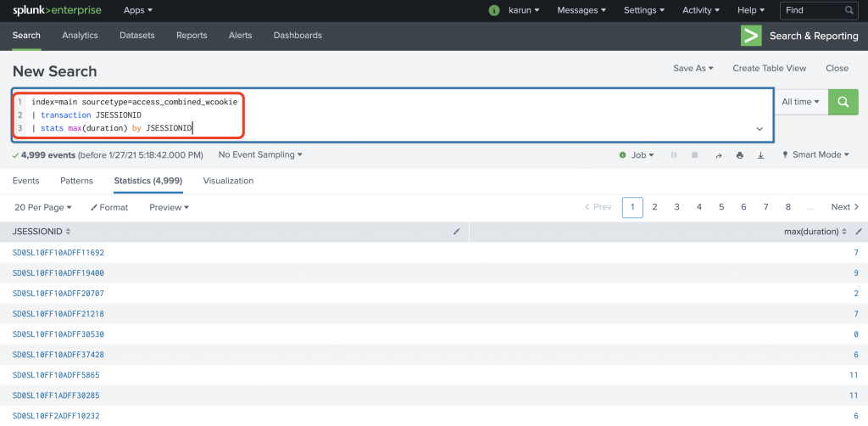The width and height of the screenshot is (868, 426).
Task: Open session SD0SL10FF10ADFF11692 link
Action: pyautogui.click(x=58, y=253)
